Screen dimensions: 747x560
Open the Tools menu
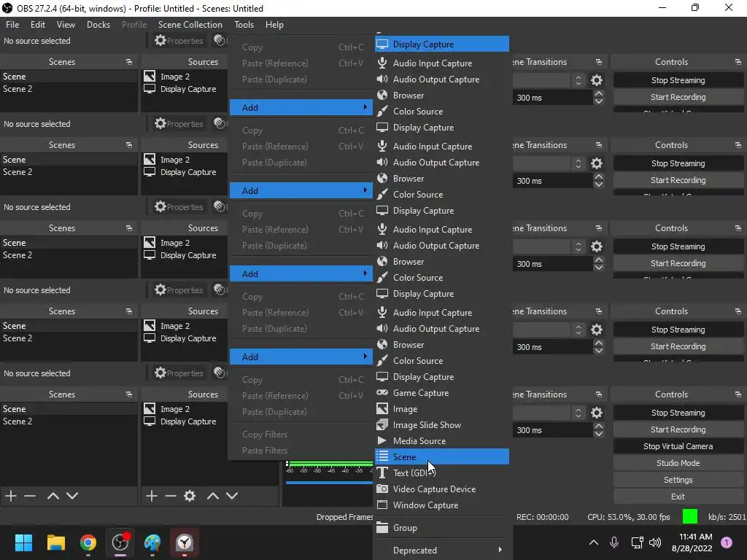pyautogui.click(x=244, y=25)
